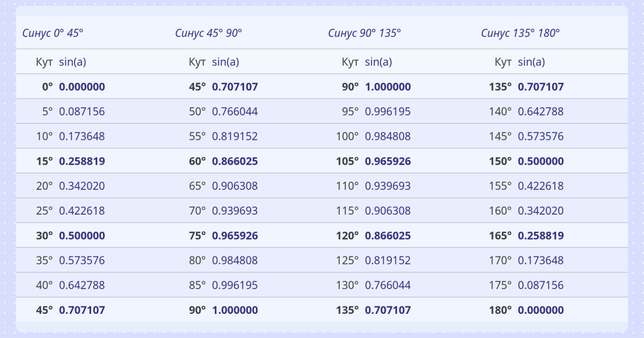Image resolution: width=644 pixels, height=338 pixels.
Task: Click the sine value next to 85°
Action: pyautogui.click(x=235, y=285)
